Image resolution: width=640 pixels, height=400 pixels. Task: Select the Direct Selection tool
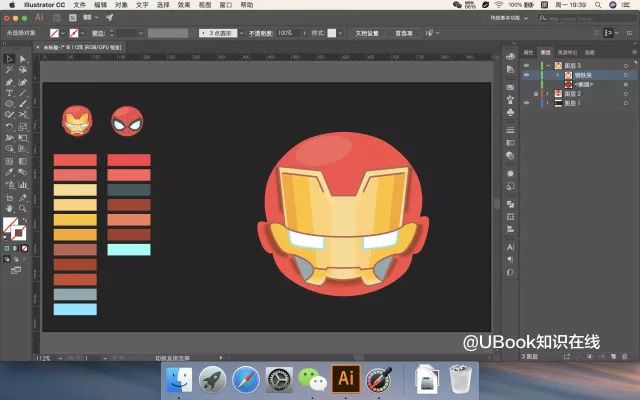[x=23, y=59]
